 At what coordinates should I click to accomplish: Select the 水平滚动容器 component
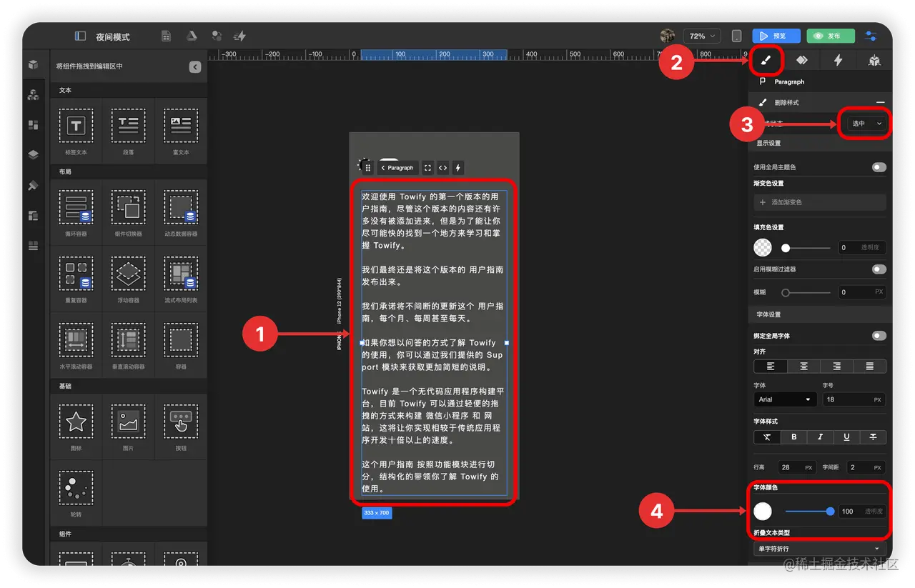pyautogui.click(x=76, y=345)
